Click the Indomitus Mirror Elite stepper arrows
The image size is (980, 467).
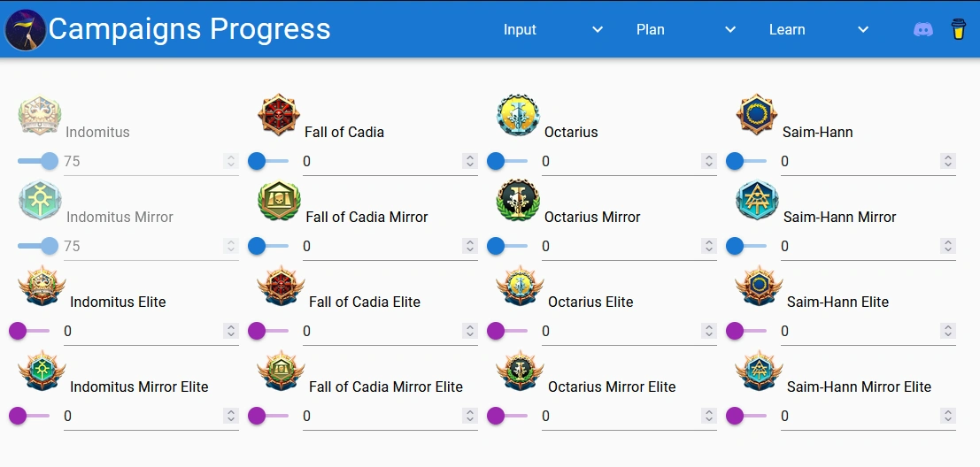point(231,416)
